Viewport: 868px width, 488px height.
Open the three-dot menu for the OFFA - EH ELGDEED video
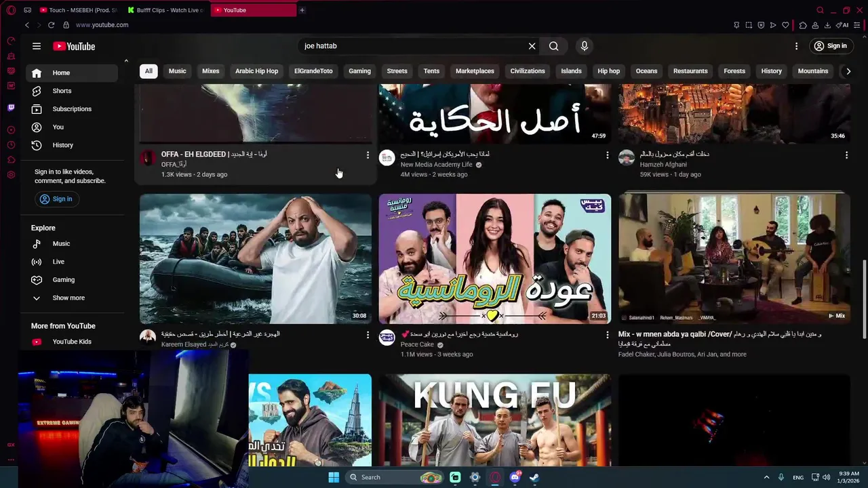[368, 155]
